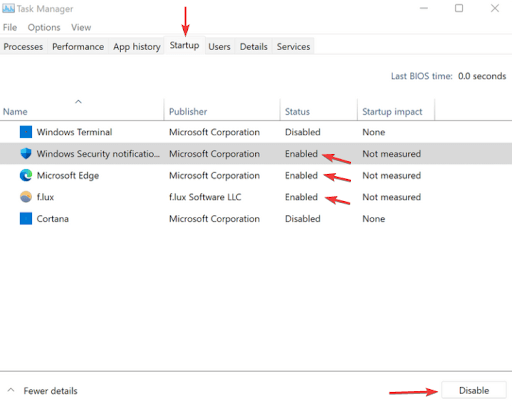Go to the Services tab

click(293, 47)
